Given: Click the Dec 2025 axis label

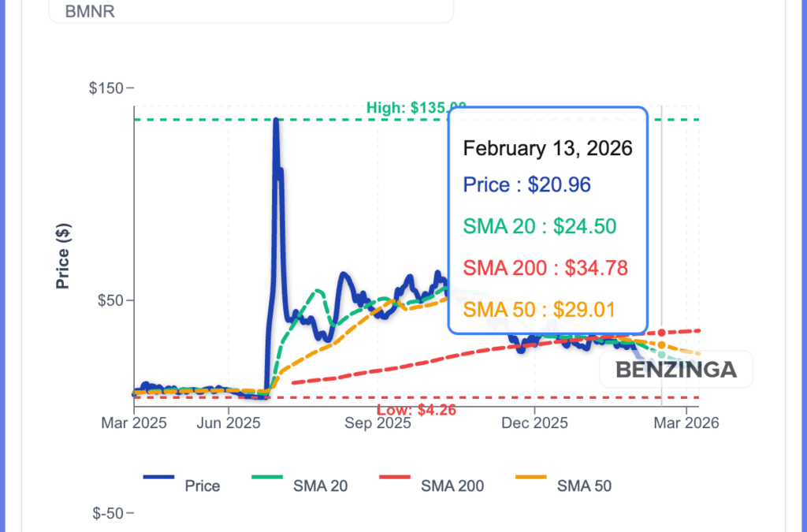Looking at the screenshot, I should [534, 422].
